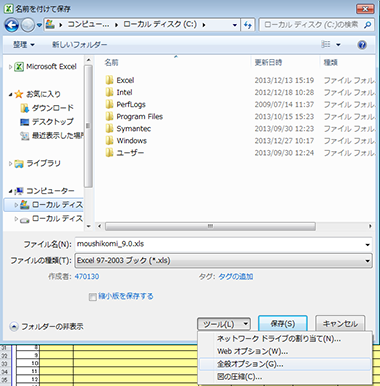This screenshot has height=386, width=380.
Task: Go back with the blue arrow button
Action: tap(11, 25)
